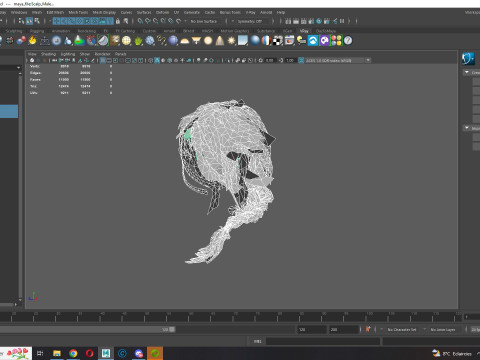This screenshot has width=480, height=360.
Task: Open the Curves menu
Action: coord(126,12)
